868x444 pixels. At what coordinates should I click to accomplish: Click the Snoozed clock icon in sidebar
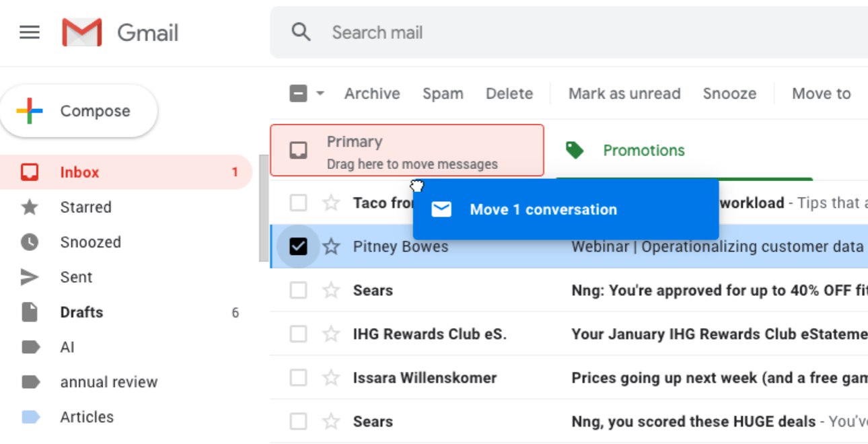pyautogui.click(x=30, y=242)
